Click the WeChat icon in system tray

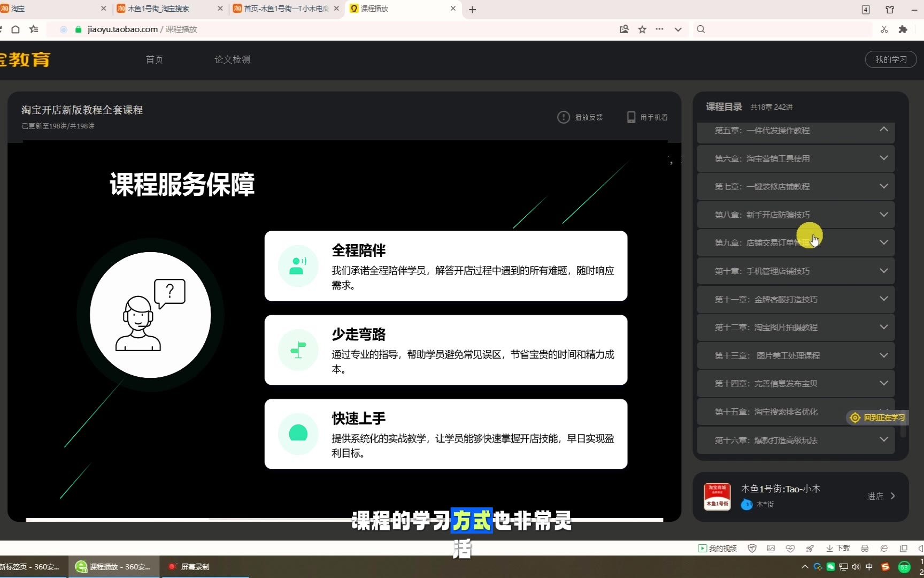click(830, 567)
